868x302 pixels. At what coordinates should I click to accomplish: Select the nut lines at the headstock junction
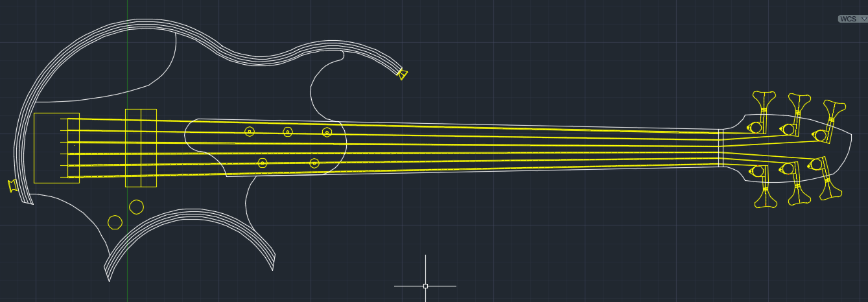point(720,148)
